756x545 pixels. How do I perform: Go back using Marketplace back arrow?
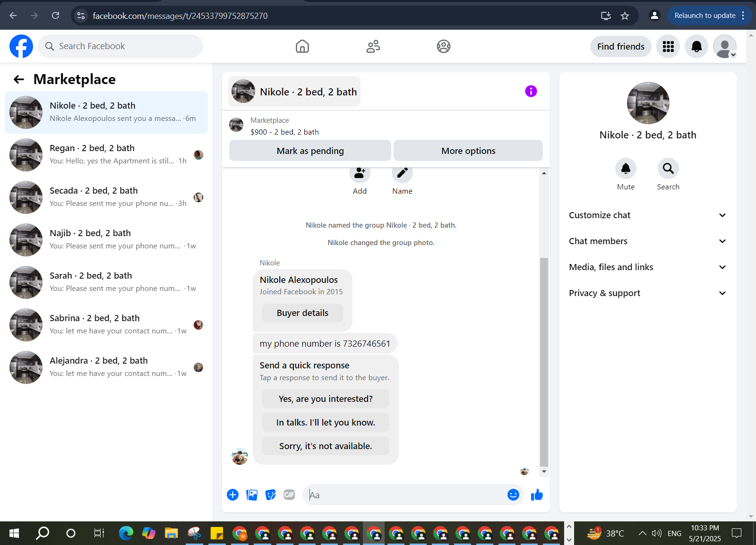click(x=19, y=79)
